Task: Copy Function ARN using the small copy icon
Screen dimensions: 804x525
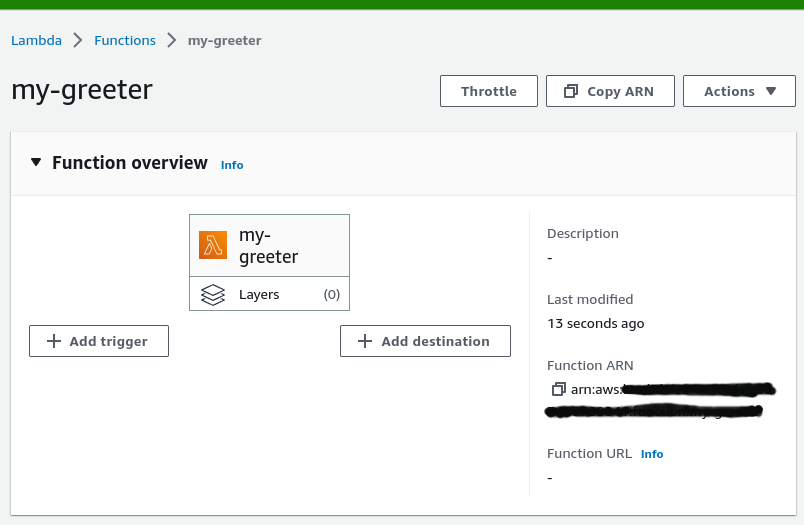Action: pyautogui.click(x=558, y=389)
